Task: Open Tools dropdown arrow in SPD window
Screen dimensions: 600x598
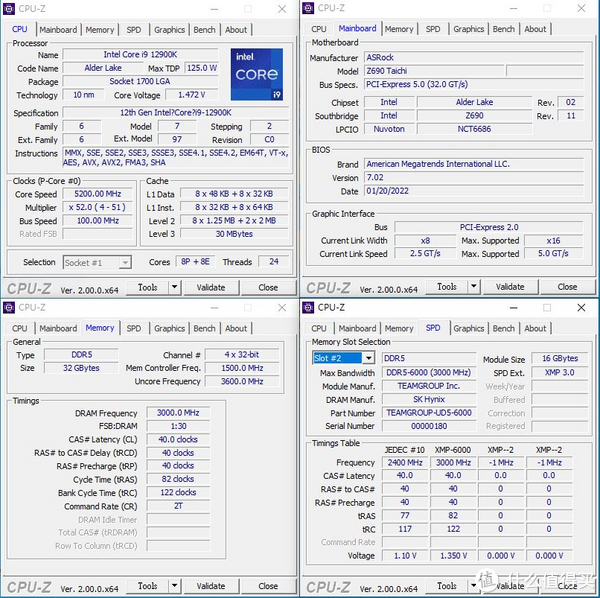Action: [474, 586]
